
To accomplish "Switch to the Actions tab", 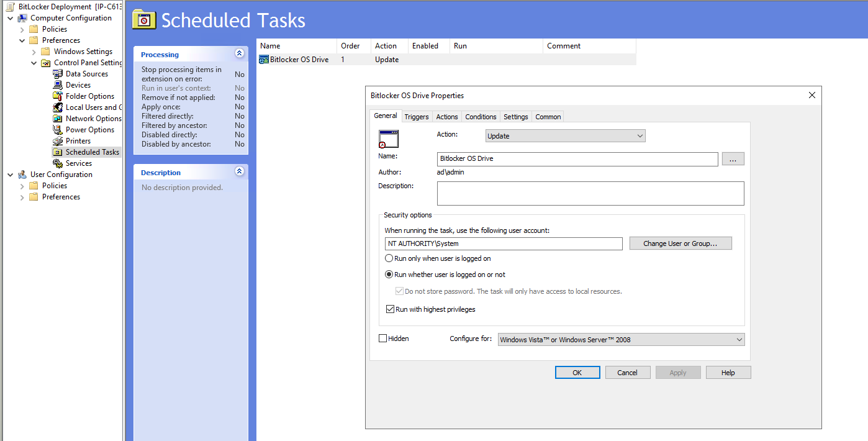I will 447,117.
